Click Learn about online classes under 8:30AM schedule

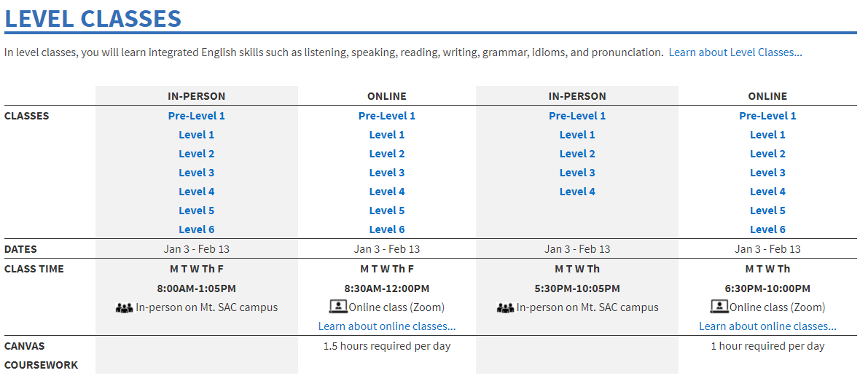click(x=387, y=326)
